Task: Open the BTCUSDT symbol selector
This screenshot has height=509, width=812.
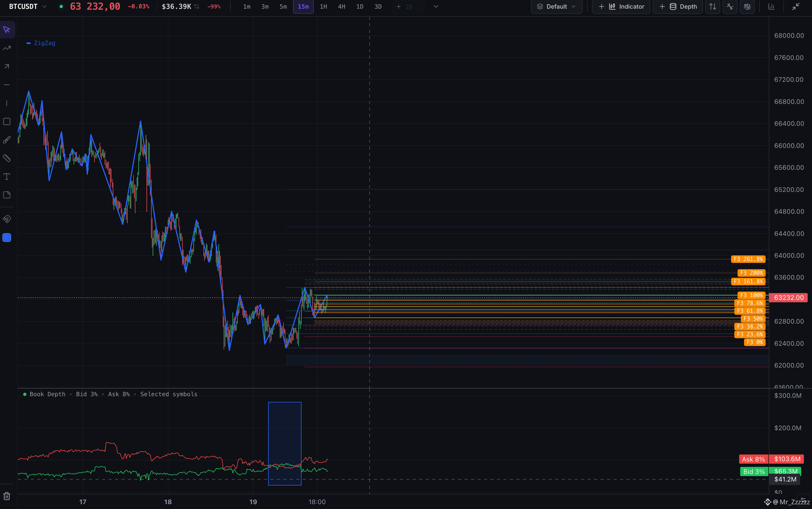Action: [x=28, y=6]
